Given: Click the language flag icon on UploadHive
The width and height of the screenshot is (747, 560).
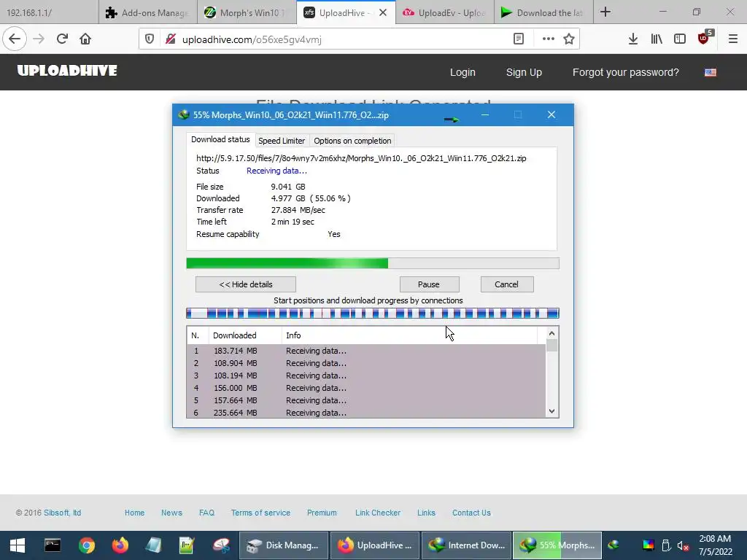Looking at the screenshot, I should tap(711, 72).
